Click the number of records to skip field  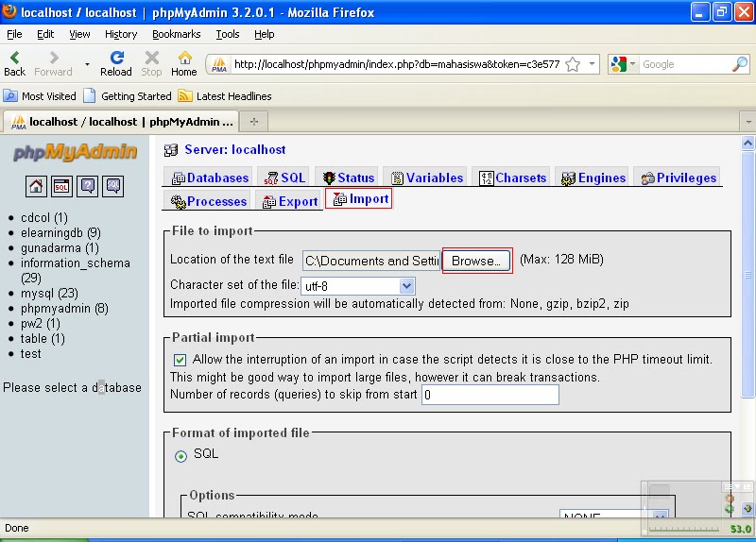490,395
